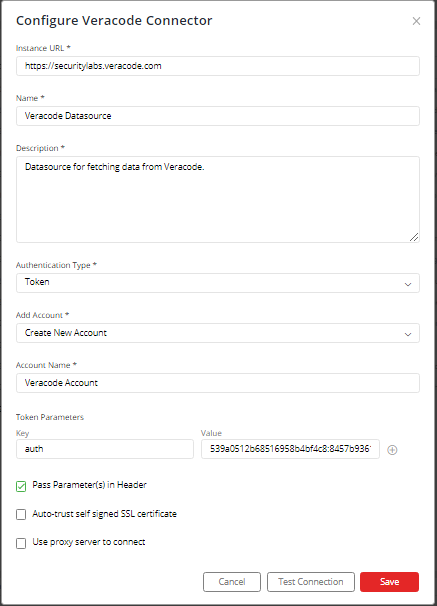Uncheck Pass Parameter(s) in Header
The height and width of the screenshot is (606, 437).
[x=21, y=486]
